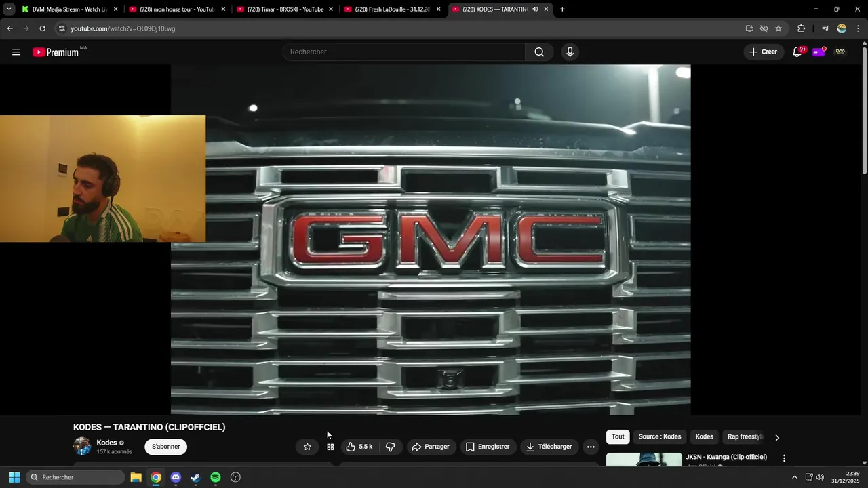
Task: Open Chrome media controls icon
Action: [825, 28]
